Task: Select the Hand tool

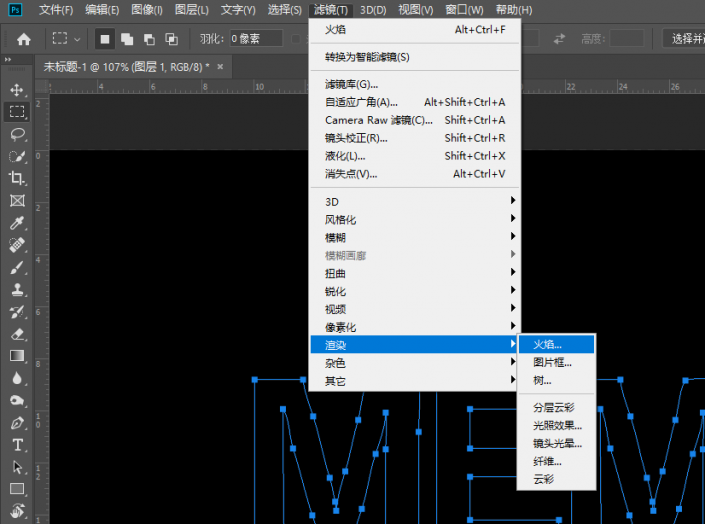Action: (x=17, y=511)
